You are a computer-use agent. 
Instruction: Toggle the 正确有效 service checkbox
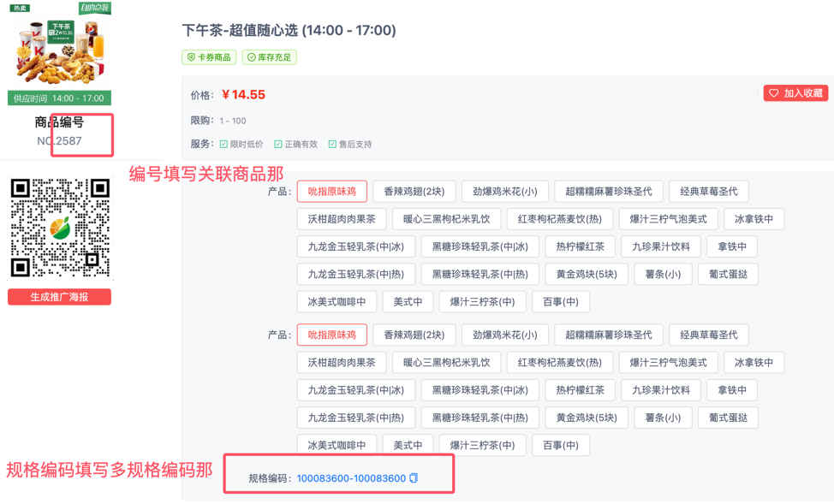[277, 145]
